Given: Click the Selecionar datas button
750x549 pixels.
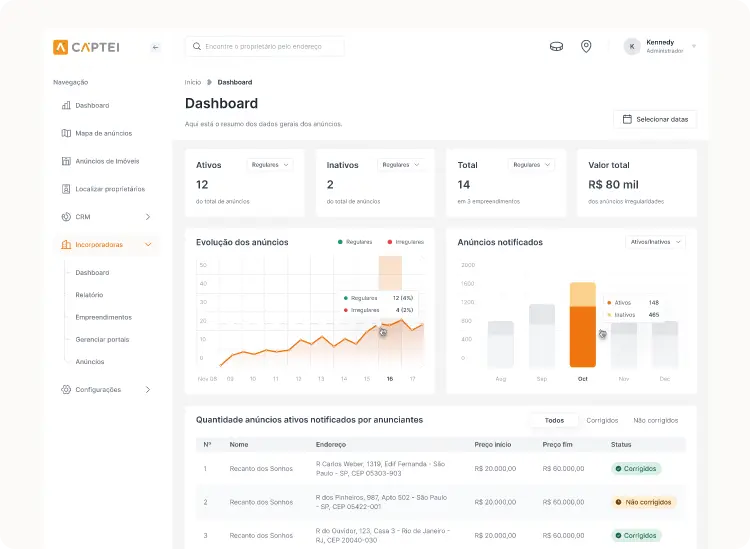Looking at the screenshot, I should tap(655, 119).
